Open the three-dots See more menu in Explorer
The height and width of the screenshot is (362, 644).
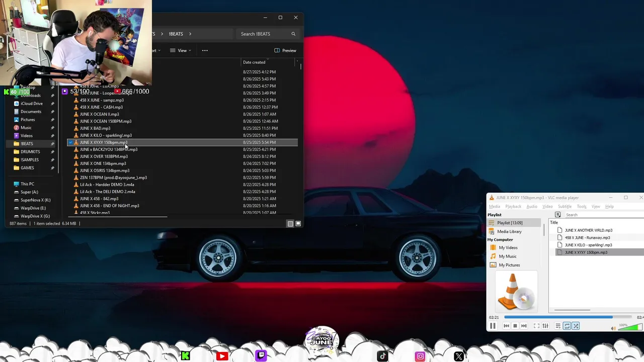[205, 50]
